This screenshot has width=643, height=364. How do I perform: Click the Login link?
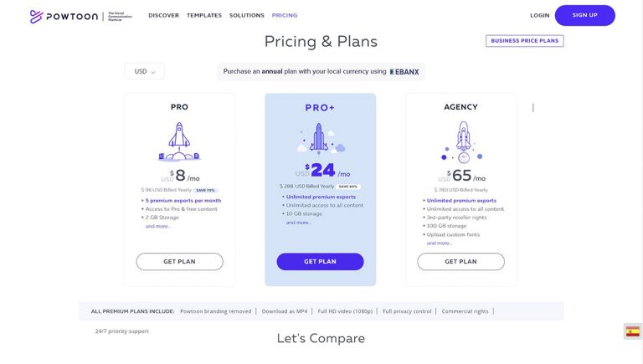539,15
